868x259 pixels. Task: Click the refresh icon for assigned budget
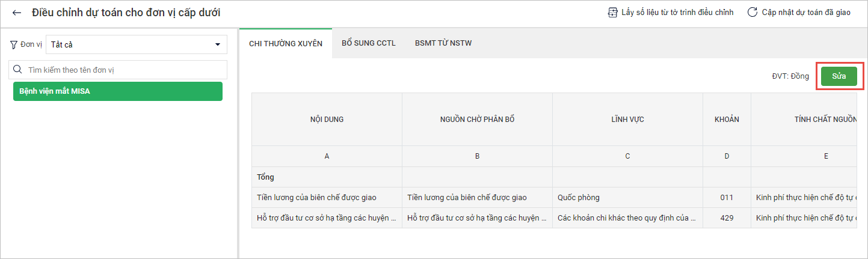point(752,13)
